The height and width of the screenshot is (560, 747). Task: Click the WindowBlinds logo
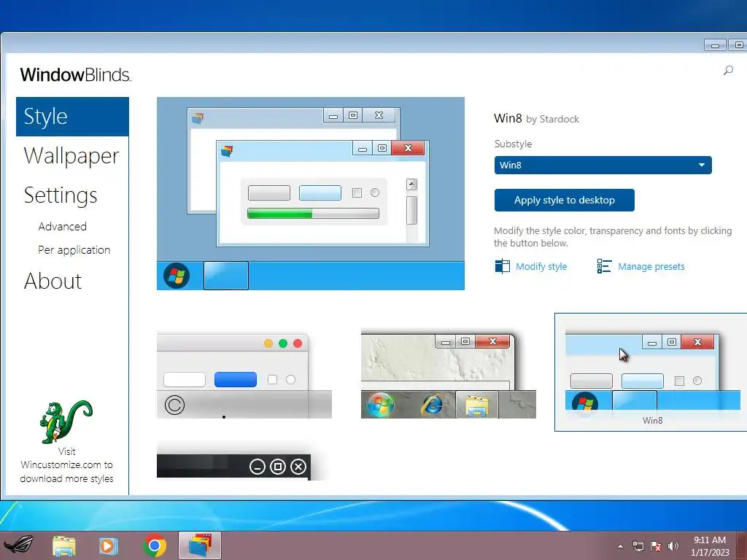tap(75, 75)
